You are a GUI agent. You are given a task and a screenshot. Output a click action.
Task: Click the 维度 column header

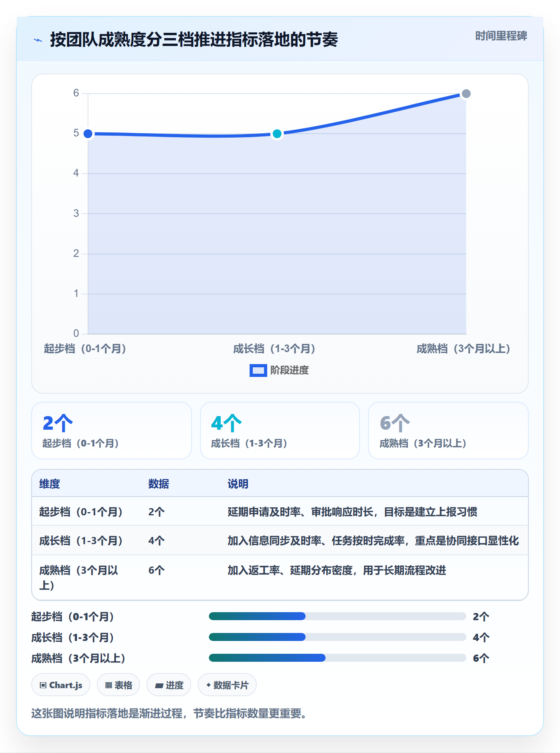[x=50, y=484]
